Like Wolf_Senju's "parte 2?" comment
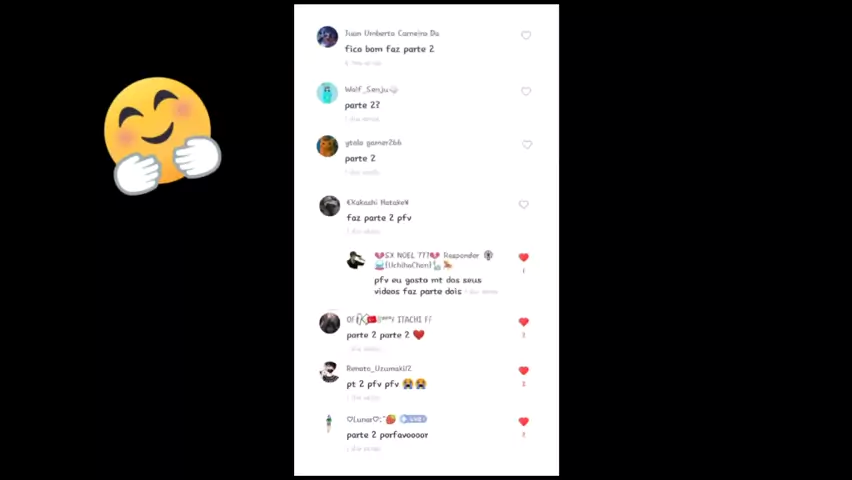Viewport: 852px width, 480px height. pyautogui.click(x=526, y=91)
